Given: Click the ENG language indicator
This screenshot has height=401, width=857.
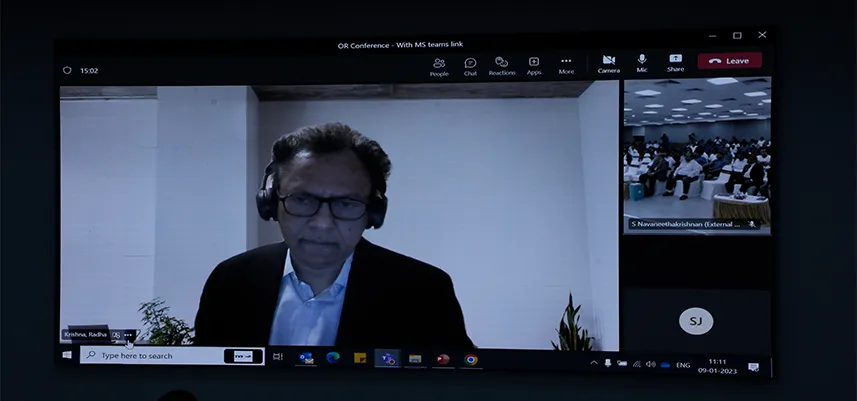Looking at the screenshot, I should click(x=683, y=365).
